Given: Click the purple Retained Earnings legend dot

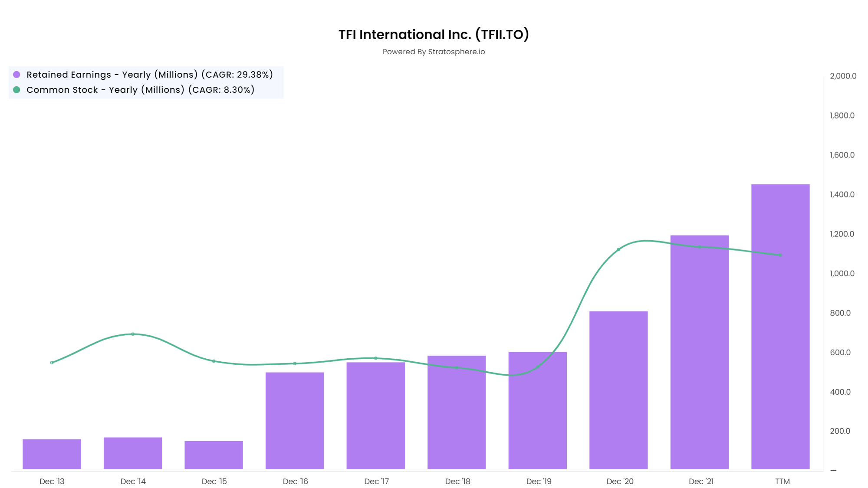Looking at the screenshot, I should tap(16, 75).
